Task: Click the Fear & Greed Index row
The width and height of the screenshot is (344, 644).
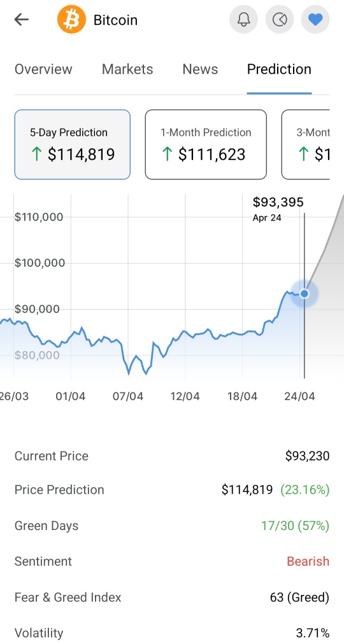Action: click(172, 597)
